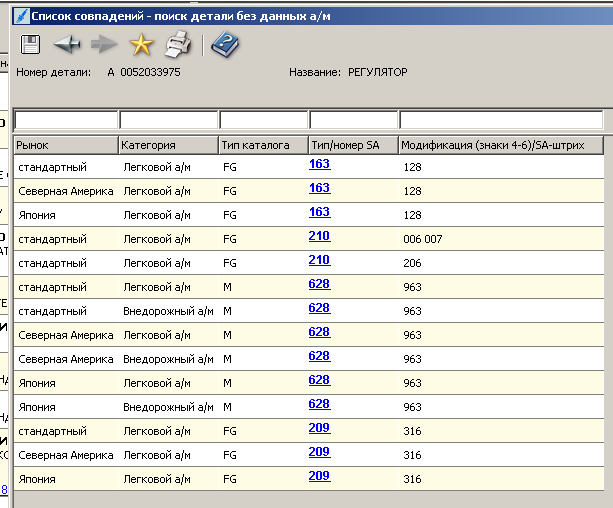Click the Модификация (знаки 4-6)/SA-штрих header

(500, 145)
